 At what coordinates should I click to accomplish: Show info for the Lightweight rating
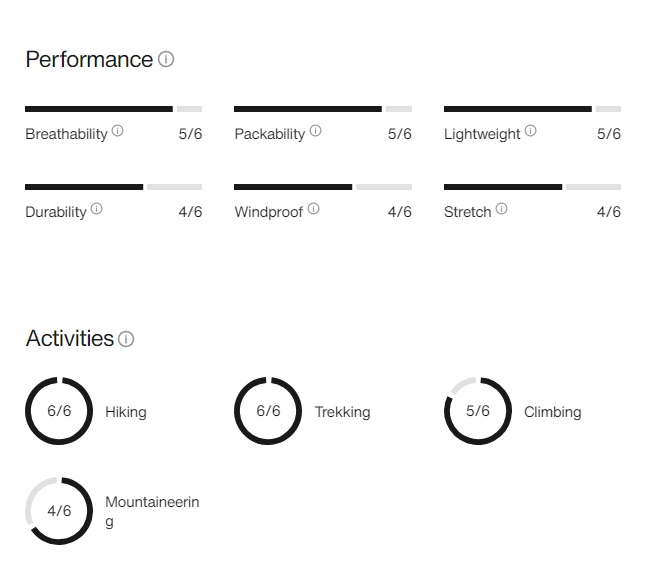(x=531, y=131)
